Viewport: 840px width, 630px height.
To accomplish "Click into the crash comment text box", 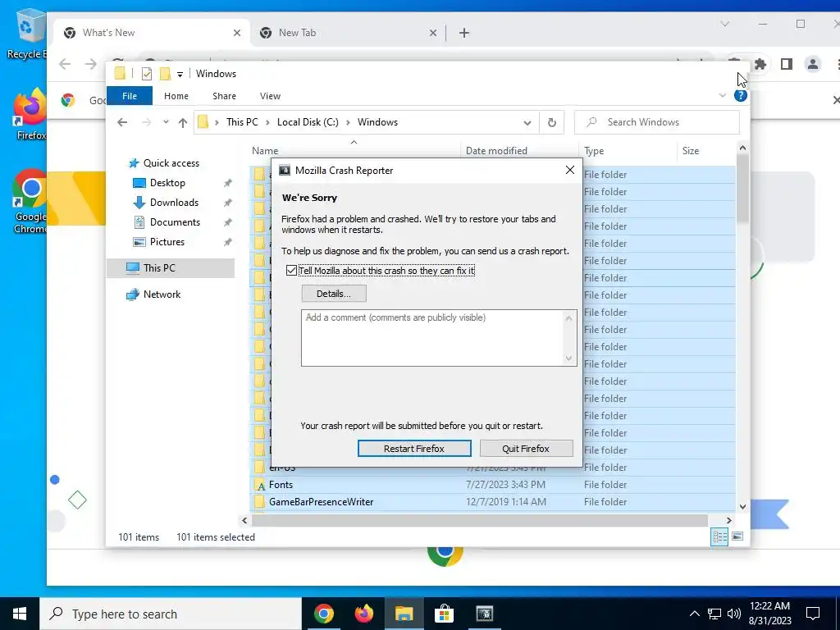I will click(439, 337).
